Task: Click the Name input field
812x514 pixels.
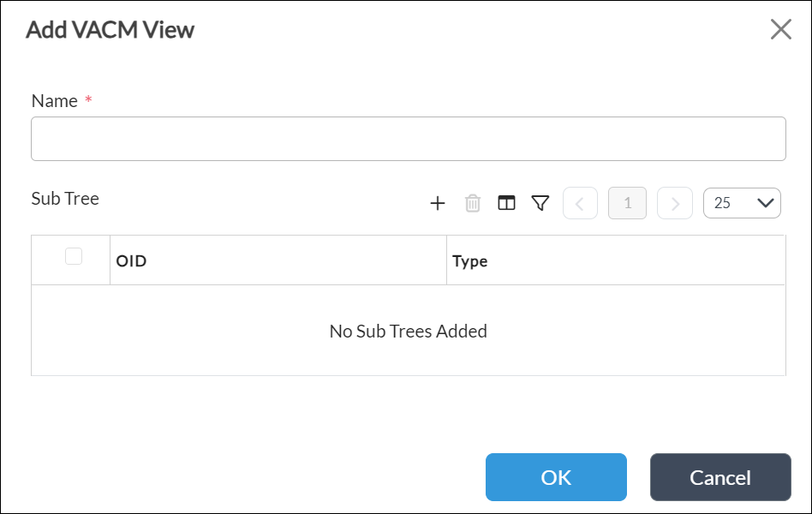Action: 409,138
